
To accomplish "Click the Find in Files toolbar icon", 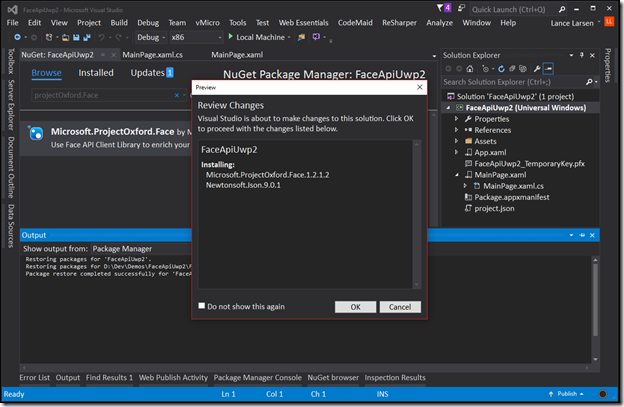I will click(301, 37).
